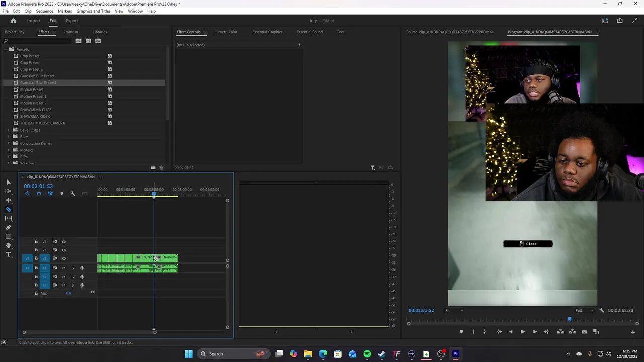The width and height of the screenshot is (644, 362).
Task: Open the Comparison View icon
Action: pos(596,332)
